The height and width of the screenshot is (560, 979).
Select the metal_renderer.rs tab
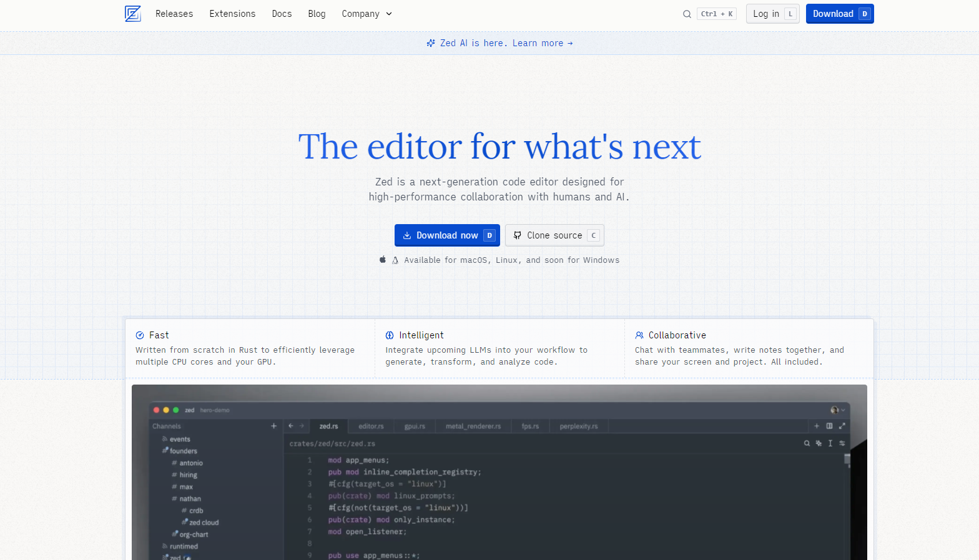click(x=473, y=426)
